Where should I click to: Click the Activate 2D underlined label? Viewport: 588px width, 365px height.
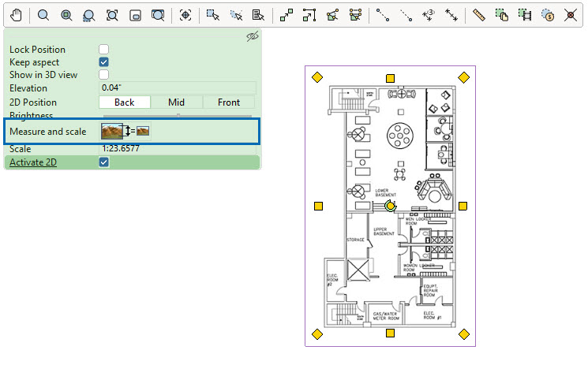click(33, 162)
